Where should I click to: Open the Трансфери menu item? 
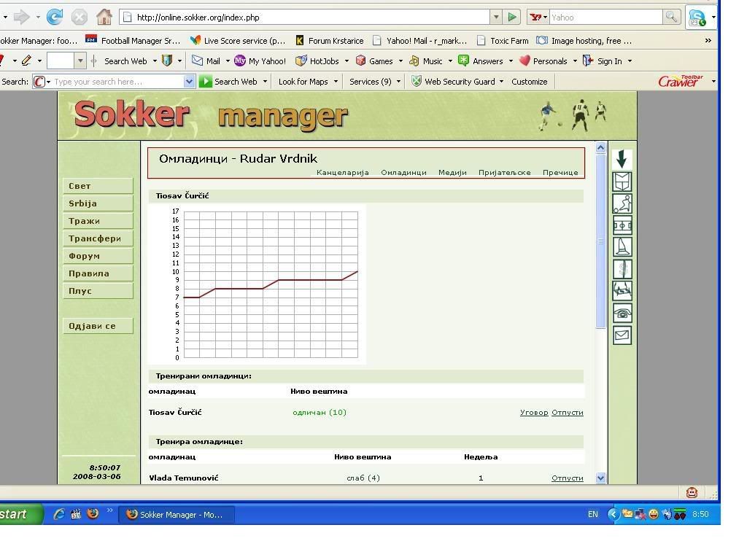[98, 238]
